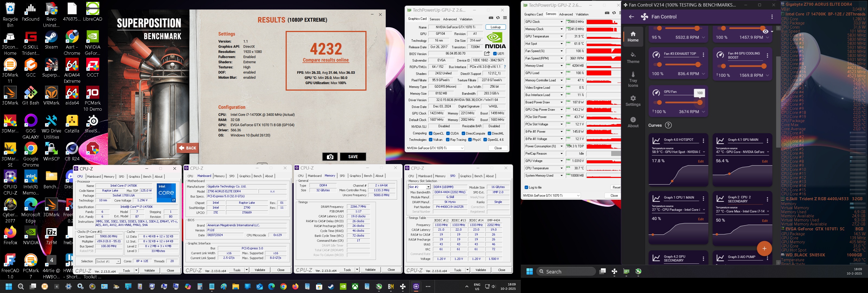Viewport: 868px width, 293px height.
Task: Toggle the UEFI checkbox in GPU-Z
Action: pos(495,54)
